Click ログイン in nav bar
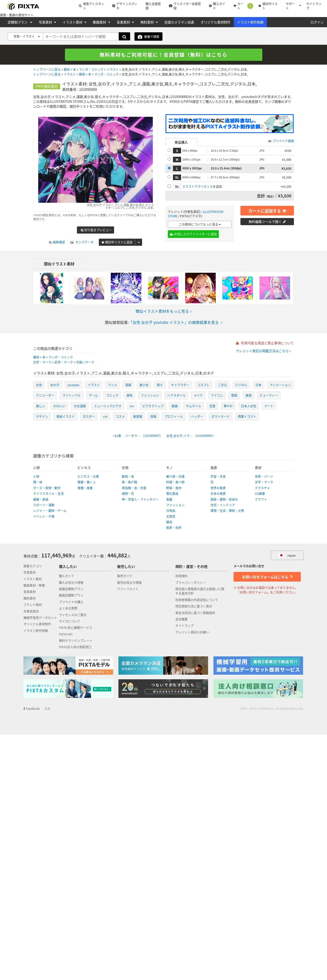The width and height of the screenshot is (327, 980). 317,22
